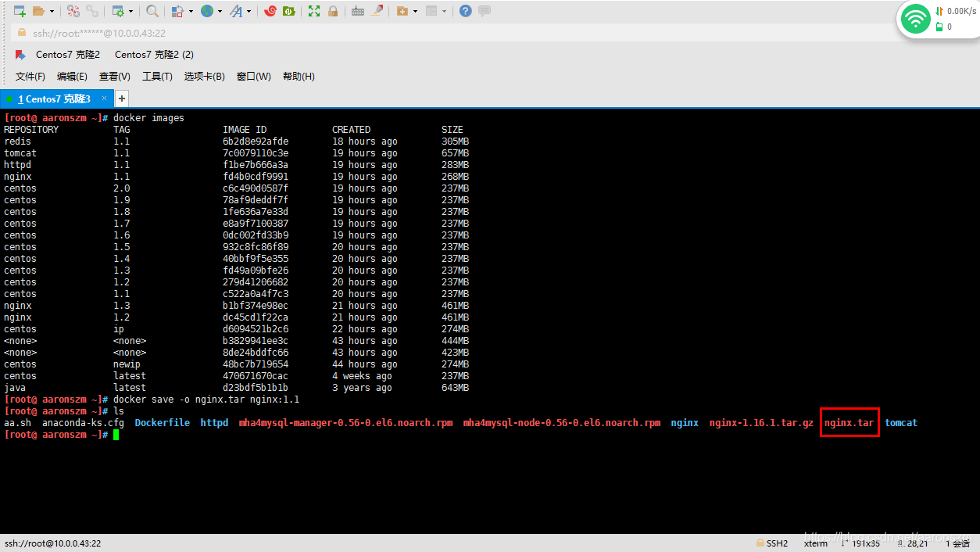Launch Xftp with red swirl icon
The image size is (980, 552).
(270, 11)
